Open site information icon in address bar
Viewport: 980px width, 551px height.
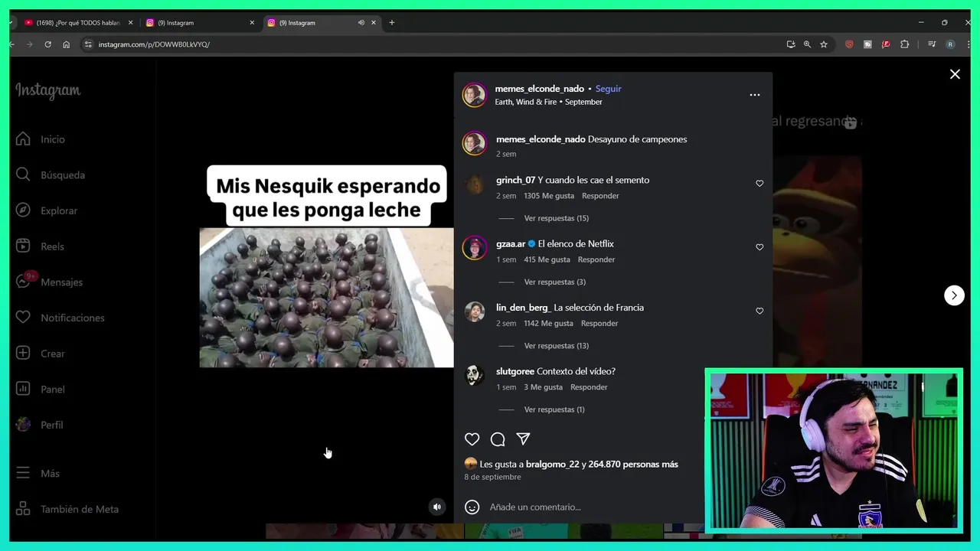click(88, 44)
